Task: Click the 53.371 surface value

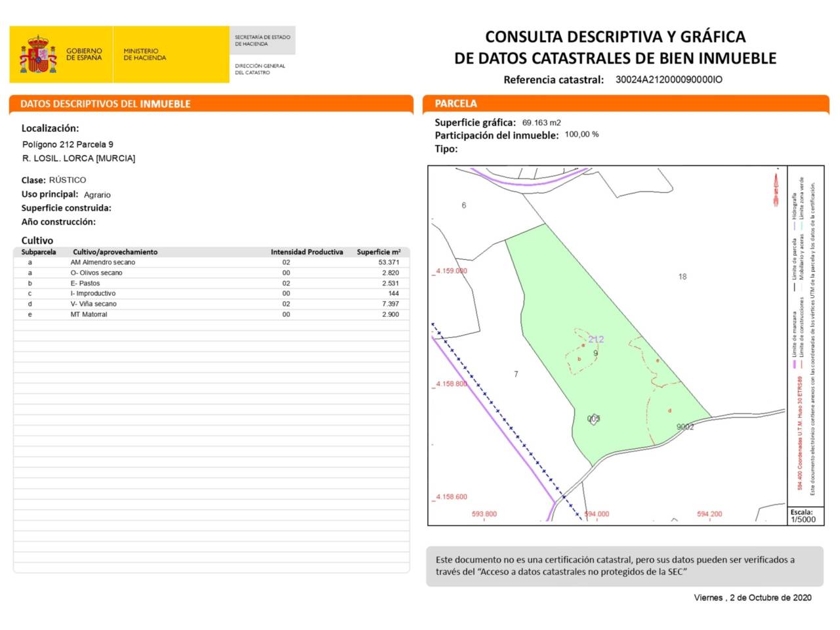Action: 388,262
